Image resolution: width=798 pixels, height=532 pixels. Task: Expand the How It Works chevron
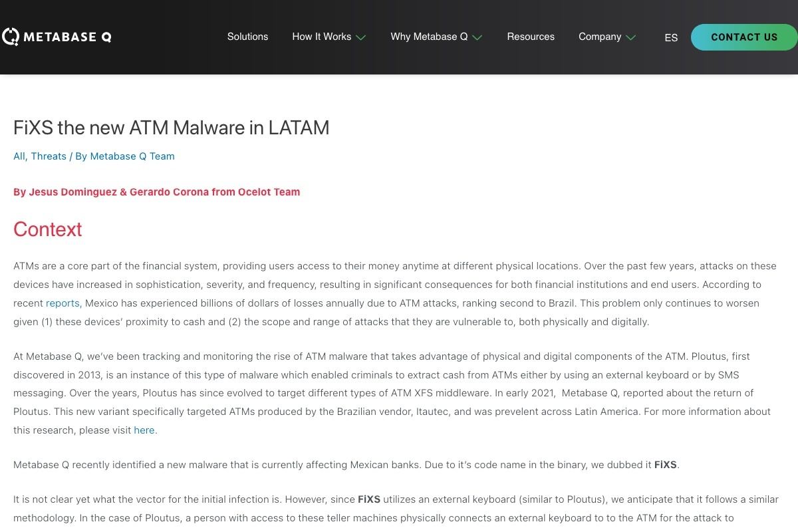pos(361,37)
